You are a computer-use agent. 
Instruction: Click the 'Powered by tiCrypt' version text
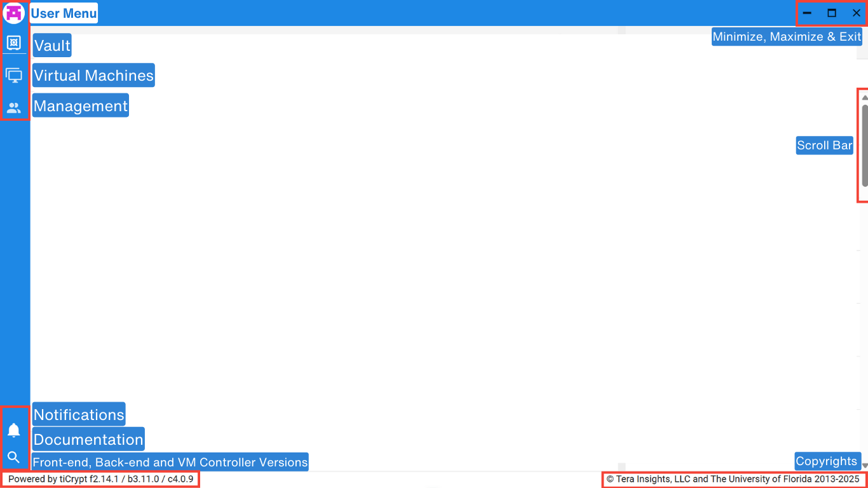tap(101, 479)
